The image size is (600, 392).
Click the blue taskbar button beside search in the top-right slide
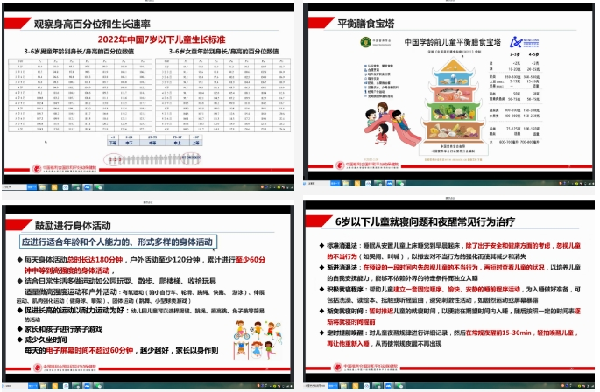pyautogui.click(x=336, y=183)
